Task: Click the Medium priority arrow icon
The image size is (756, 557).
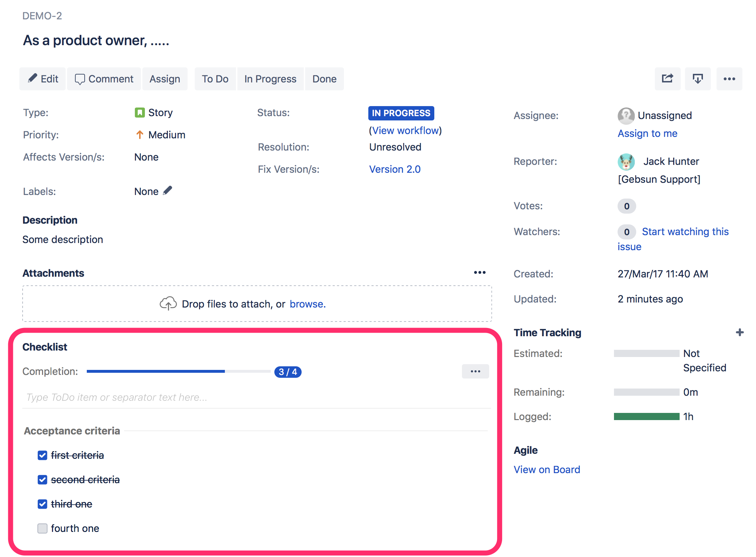Action: (140, 134)
